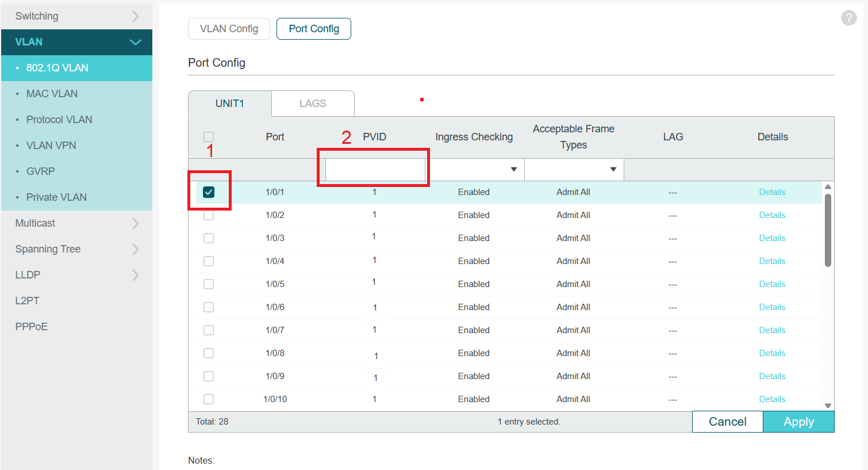
Task: Click the Apply button
Action: (x=798, y=421)
